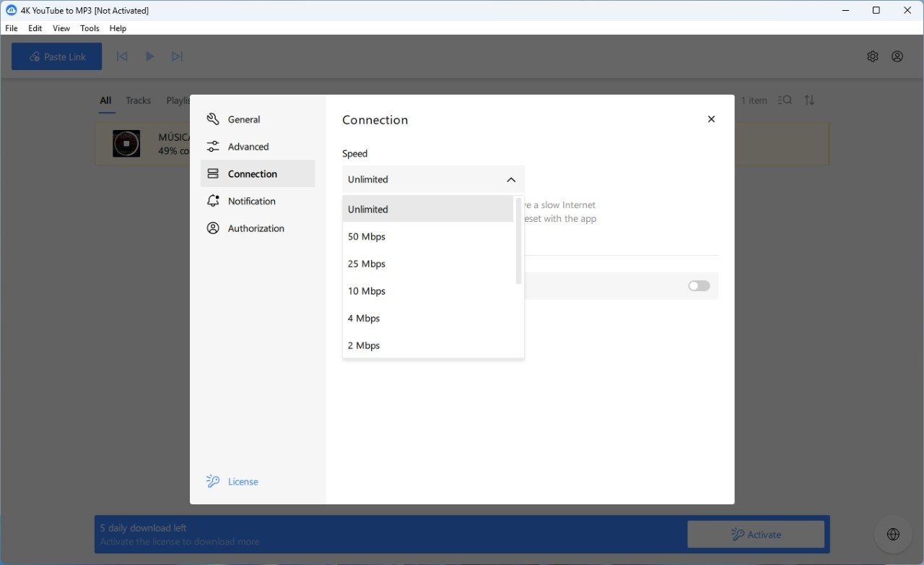
Task: Open the View menu
Action: click(61, 28)
